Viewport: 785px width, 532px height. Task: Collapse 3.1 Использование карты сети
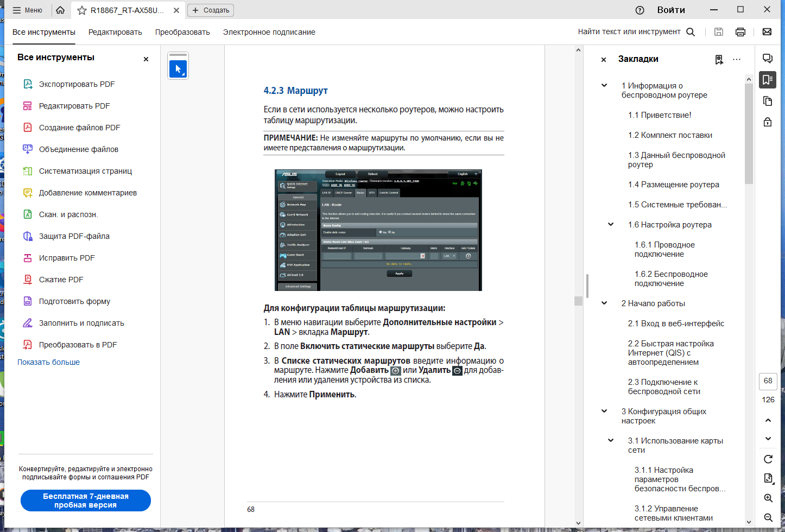611,440
